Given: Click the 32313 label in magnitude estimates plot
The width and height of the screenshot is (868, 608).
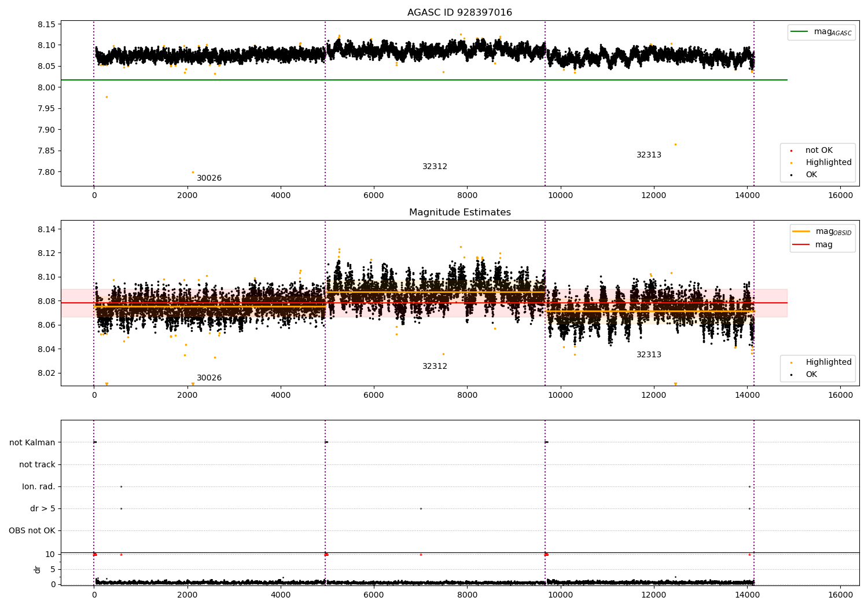Looking at the screenshot, I should click(x=649, y=355).
